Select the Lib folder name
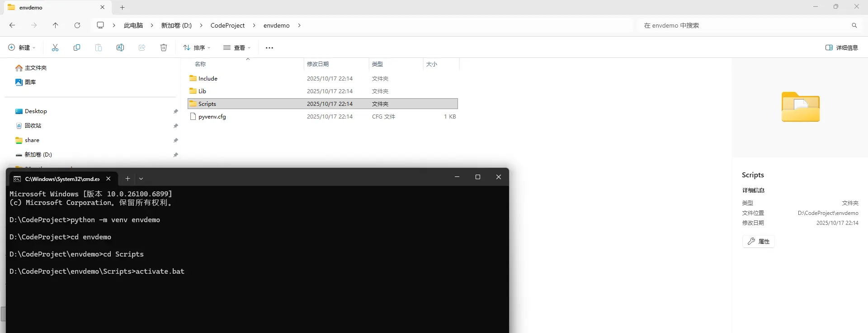 (x=202, y=91)
